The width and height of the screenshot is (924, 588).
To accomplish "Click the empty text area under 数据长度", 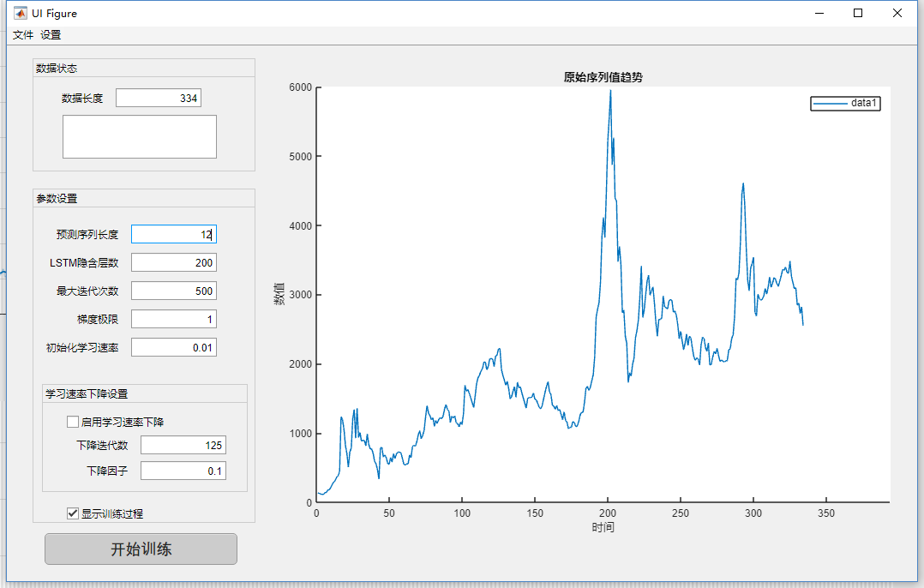I will [x=140, y=136].
